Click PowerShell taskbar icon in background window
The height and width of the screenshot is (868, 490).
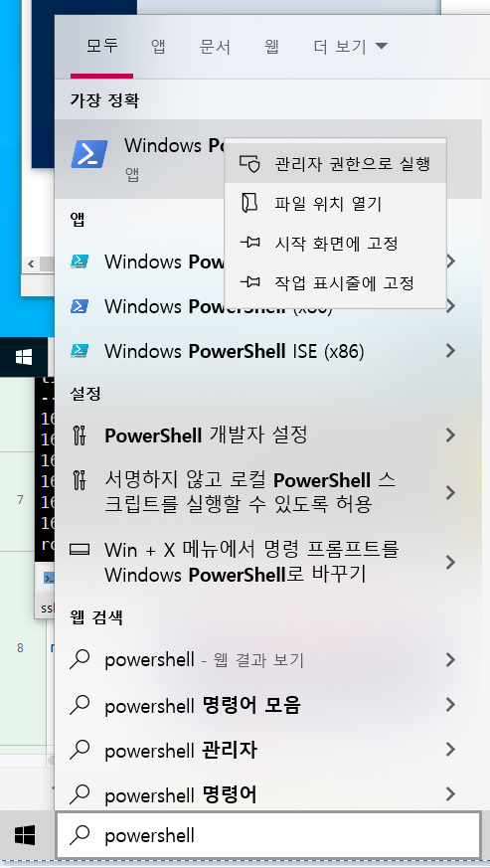[50, 579]
